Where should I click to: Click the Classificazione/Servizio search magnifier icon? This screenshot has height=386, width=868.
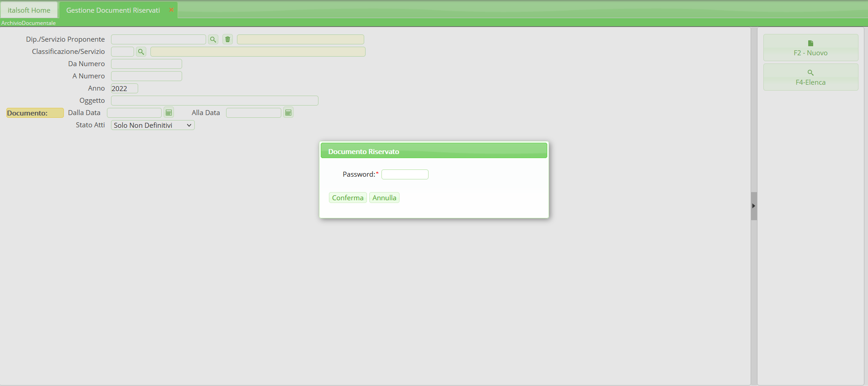pyautogui.click(x=141, y=52)
